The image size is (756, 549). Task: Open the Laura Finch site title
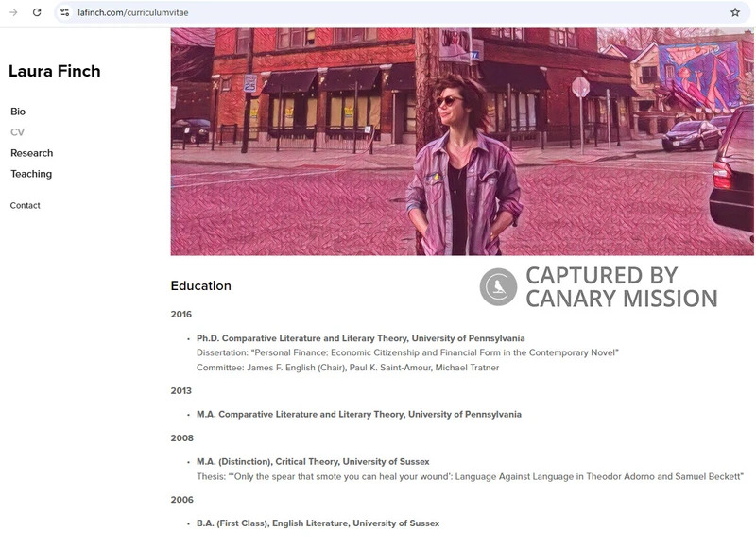coord(55,71)
